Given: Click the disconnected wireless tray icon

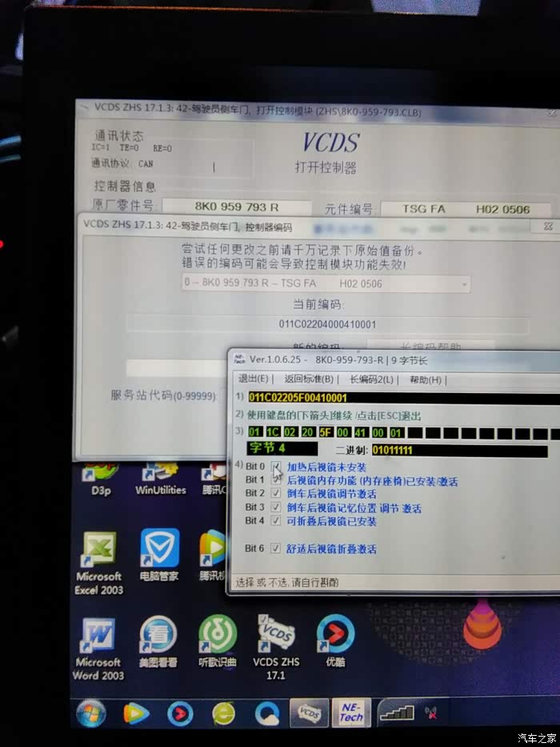Looking at the screenshot, I should tap(432, 713).
